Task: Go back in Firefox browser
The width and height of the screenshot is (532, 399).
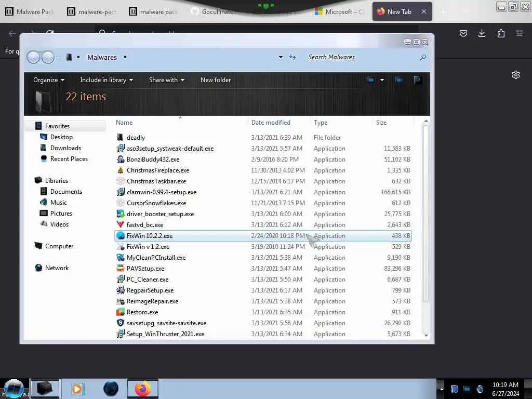Action: click(12, 33)
